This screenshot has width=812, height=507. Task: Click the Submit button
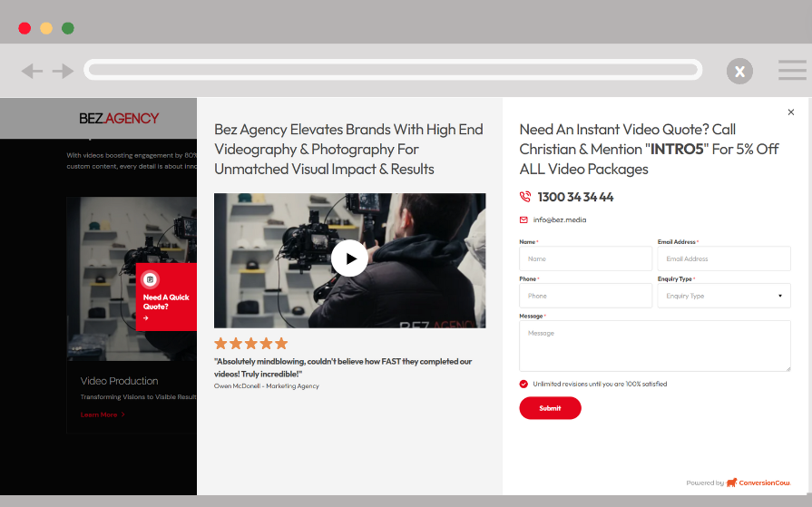pos(550,408)
